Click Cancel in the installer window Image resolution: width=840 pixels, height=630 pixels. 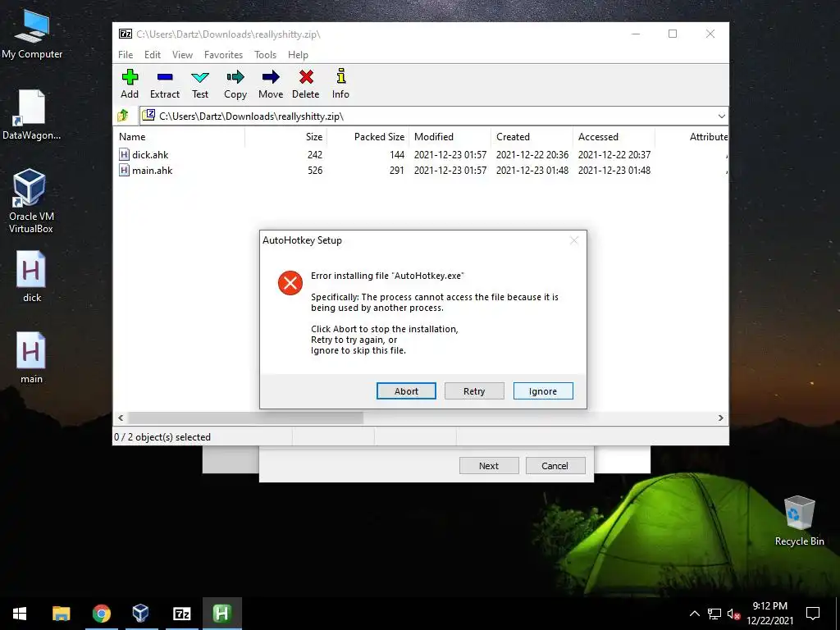pos(555,466)
